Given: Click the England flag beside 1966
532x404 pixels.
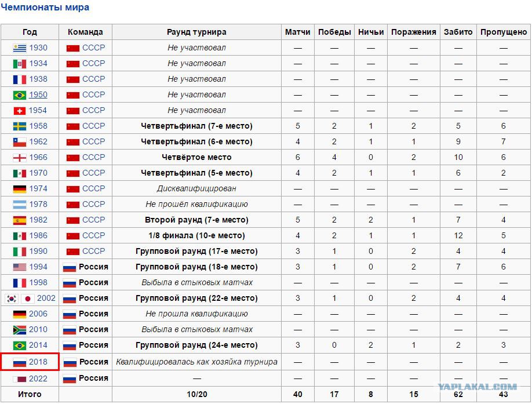Looking at the screenshot, I should [x=19, y=158].
